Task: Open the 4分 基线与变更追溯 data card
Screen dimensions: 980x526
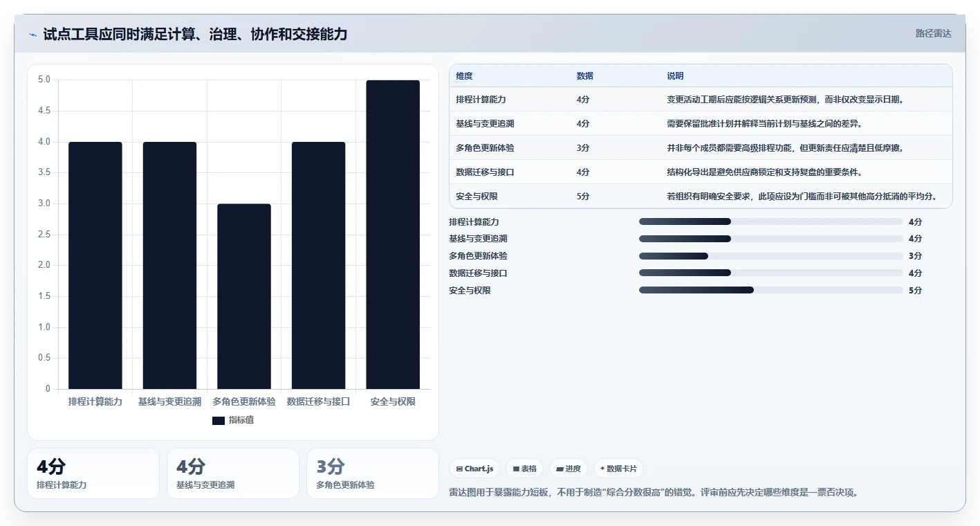Action: pyautogui.click(x=233, y=473)
